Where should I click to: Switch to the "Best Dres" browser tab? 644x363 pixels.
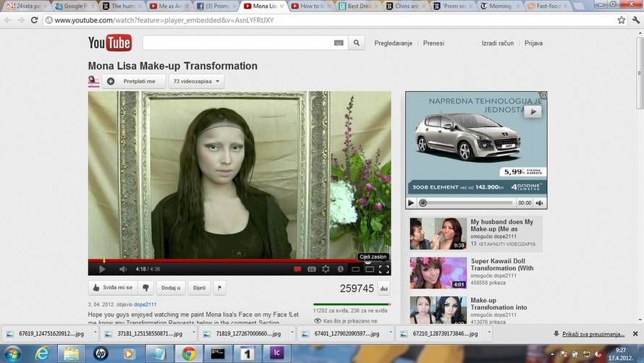[363, 6]
